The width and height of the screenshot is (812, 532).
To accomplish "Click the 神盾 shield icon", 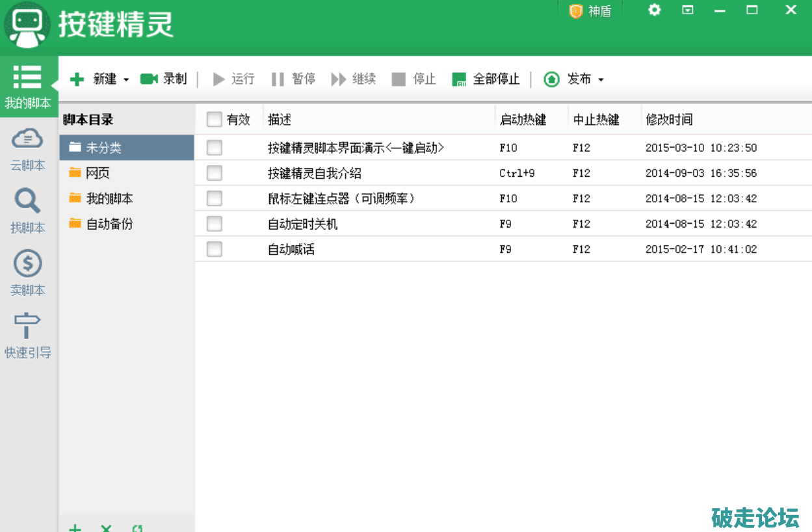I will click(575, 11).
